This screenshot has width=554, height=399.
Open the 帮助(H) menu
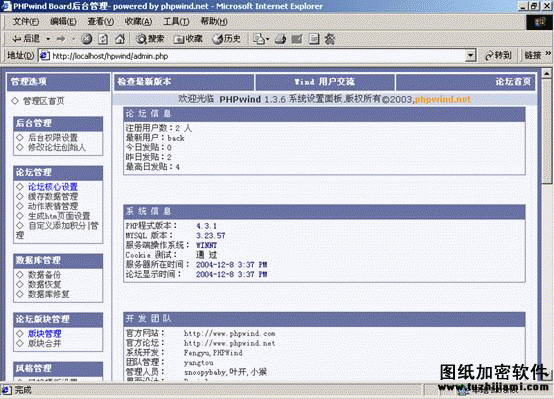(x=214, y=22)
